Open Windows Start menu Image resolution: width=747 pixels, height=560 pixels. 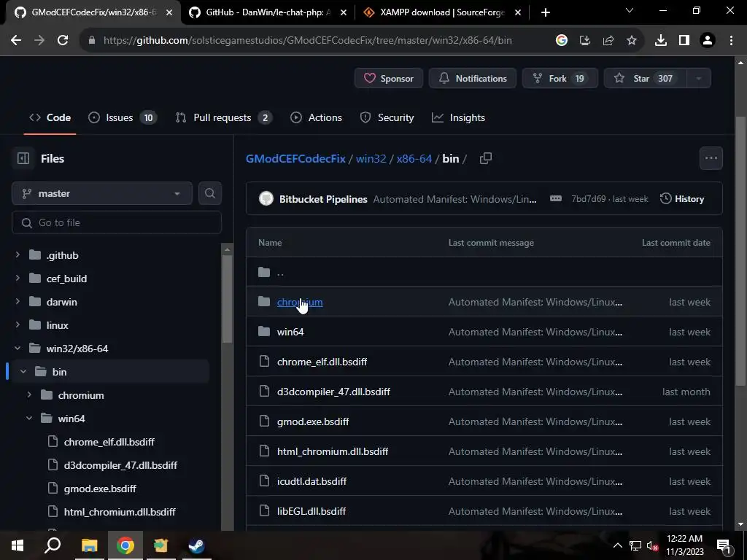tap(18, 545)
